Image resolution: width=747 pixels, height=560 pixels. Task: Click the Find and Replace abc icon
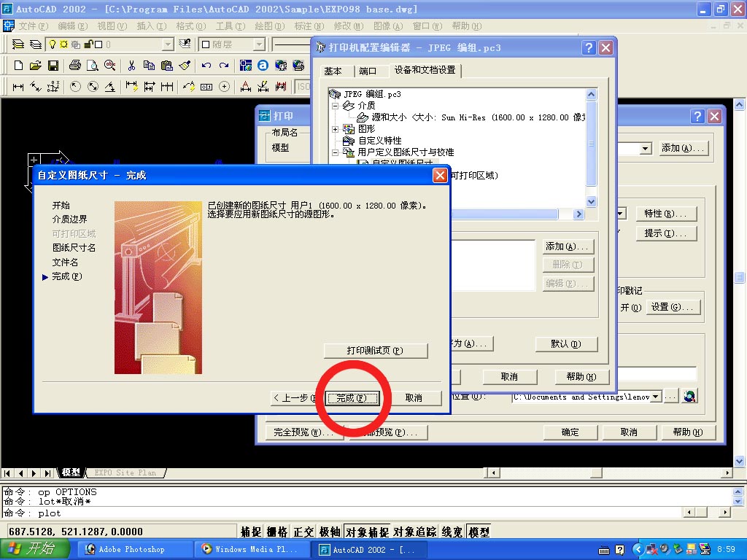pos(110,65)
